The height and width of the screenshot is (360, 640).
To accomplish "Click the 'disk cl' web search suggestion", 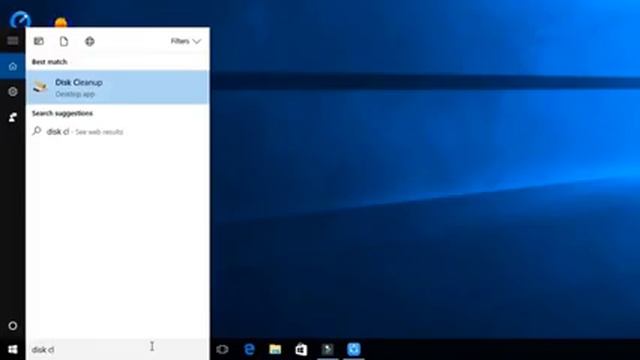I will click(x=118, y=131).
